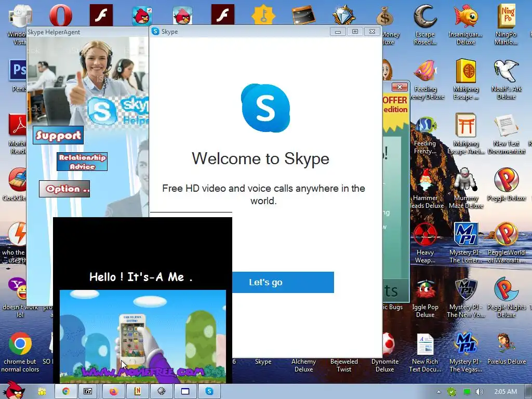Open the CCleaner brush desktop icon
Screen dimensions: 532x399
coord(18,179)
